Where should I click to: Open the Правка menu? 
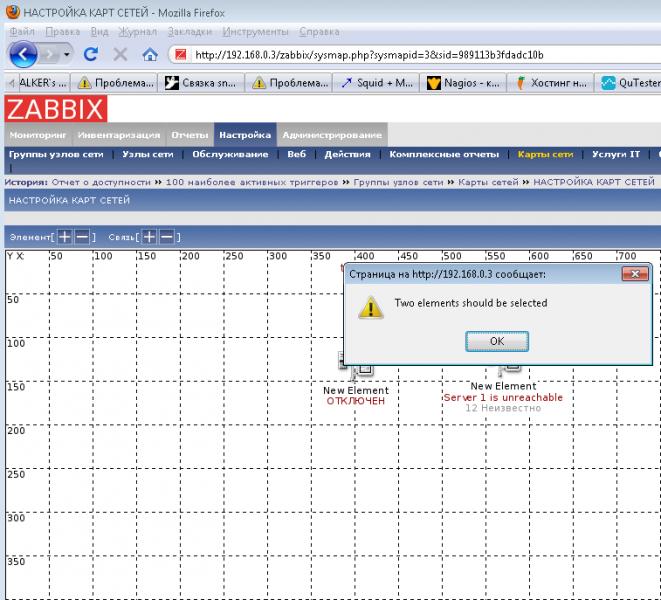(x=62, y=32)
